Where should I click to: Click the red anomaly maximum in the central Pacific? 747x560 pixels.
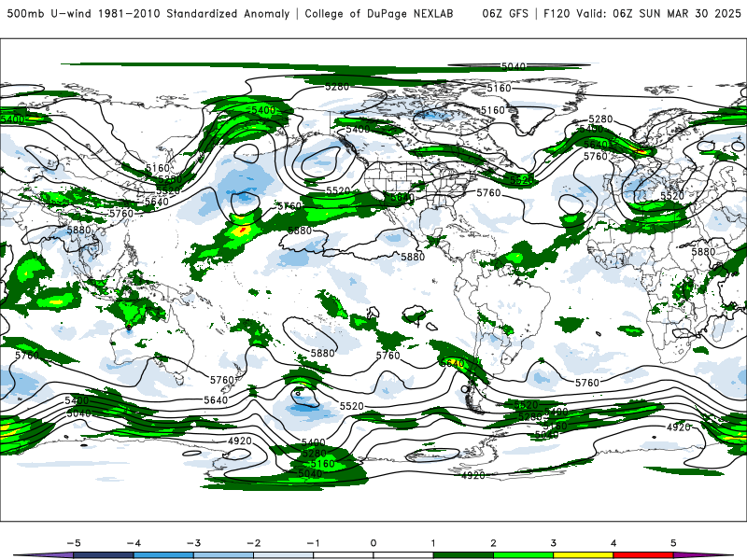click(x=243, y=230)
